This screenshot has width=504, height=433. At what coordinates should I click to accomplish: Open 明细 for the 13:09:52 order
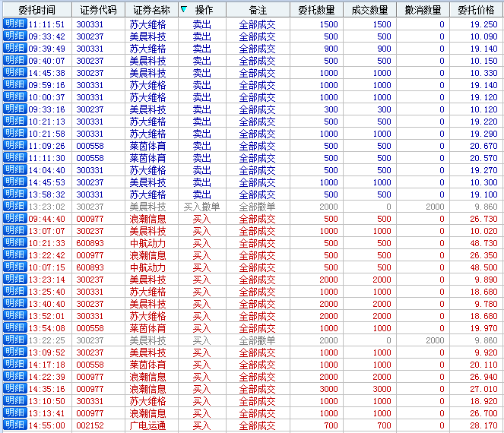[x=14, y=352]
